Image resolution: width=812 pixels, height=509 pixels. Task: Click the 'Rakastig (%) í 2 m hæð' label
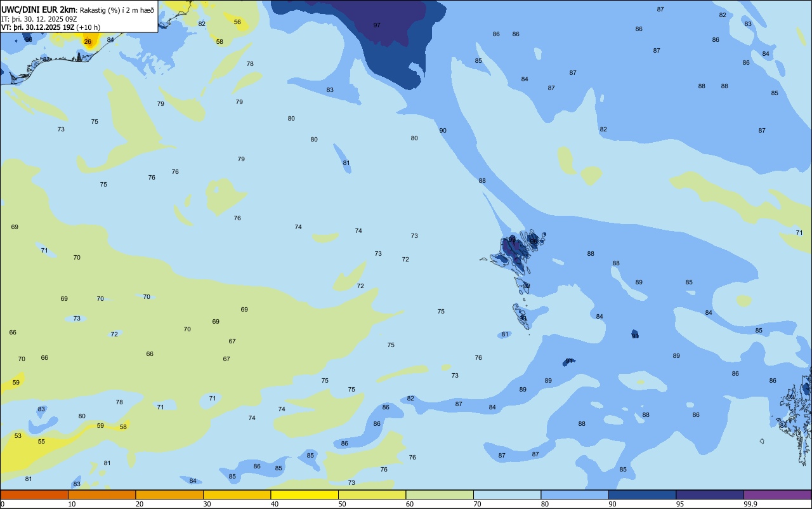[x=116, y=10]
